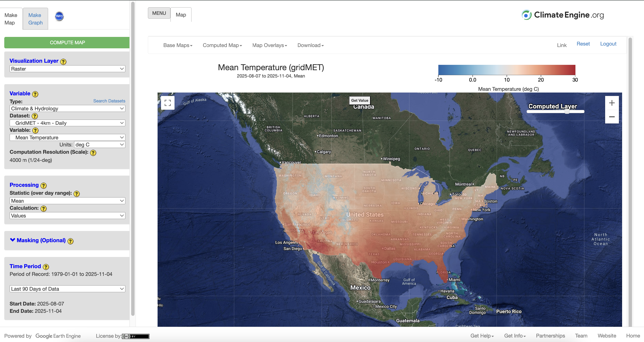Click fullscreen icon on the map

[167, 103]
